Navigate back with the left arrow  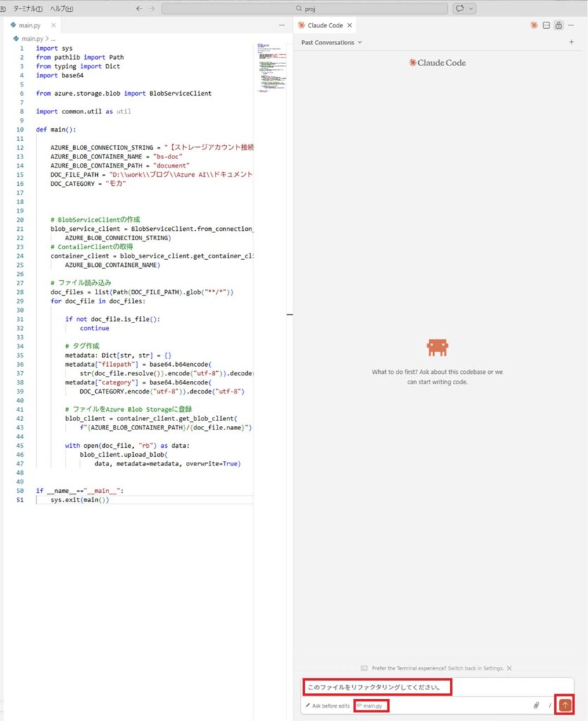(139, 8)
